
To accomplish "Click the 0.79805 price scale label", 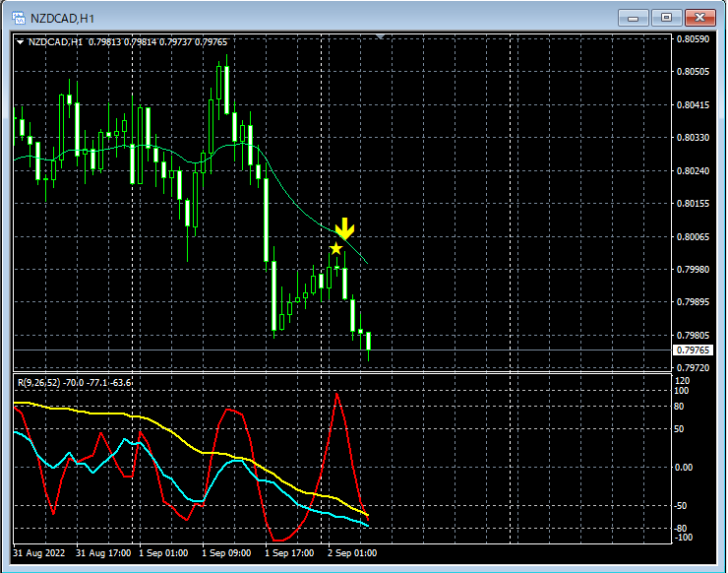I will tap(693, 336).
